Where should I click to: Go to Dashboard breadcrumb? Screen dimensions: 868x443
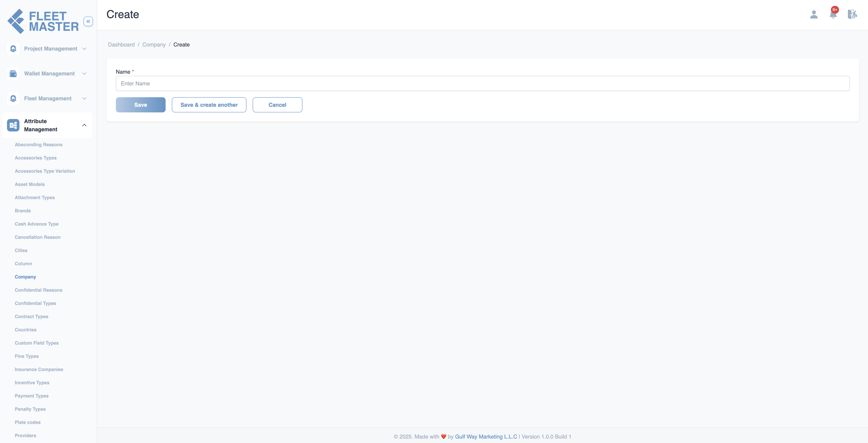point(121,45)
